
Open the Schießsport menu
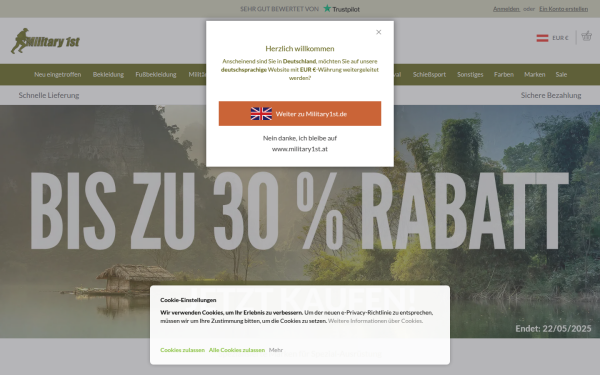tap(429, 75)
